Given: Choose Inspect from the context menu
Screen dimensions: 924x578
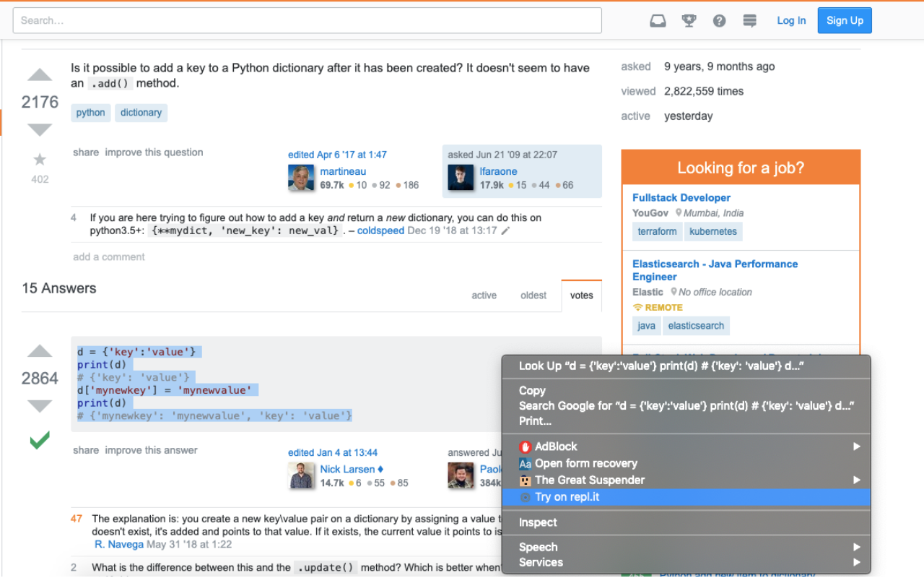Looking at the screenshot, I should tap(538, 522).
